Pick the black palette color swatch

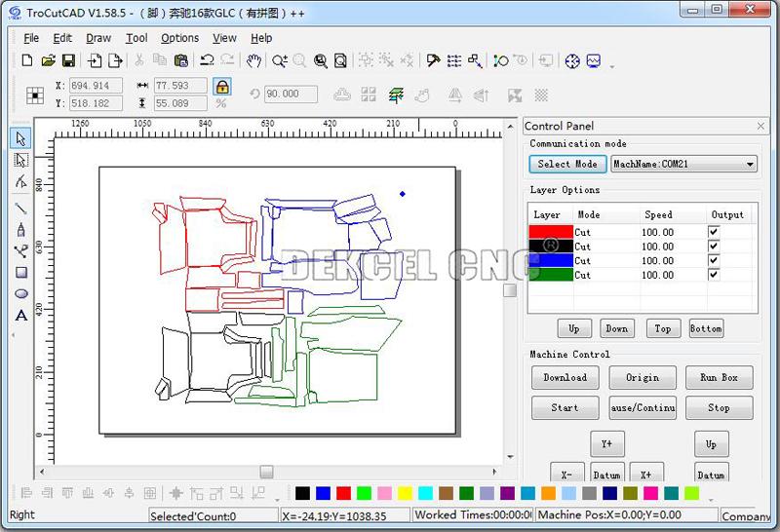[302, 493]
